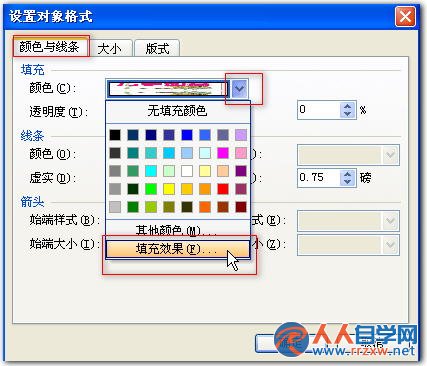The image size is (427, 366).
Task: Pick the gold swatch
Action: click(187, 189)
